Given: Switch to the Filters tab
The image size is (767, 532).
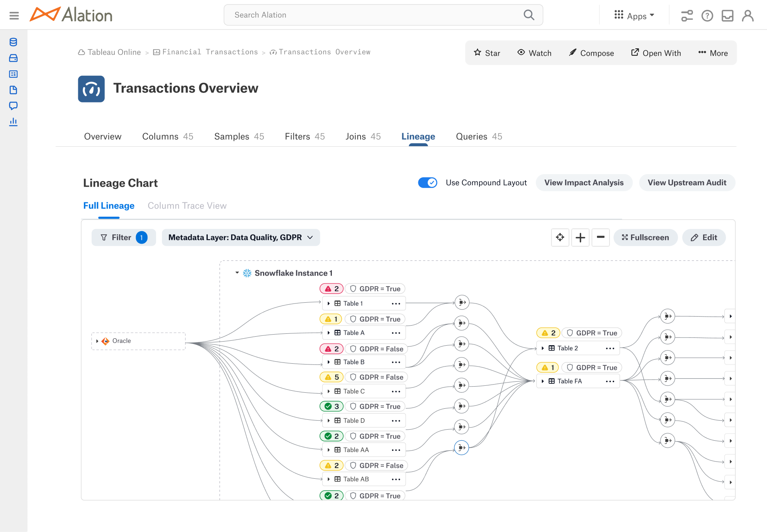Looking at the screenshot, I should pos(305,136).
